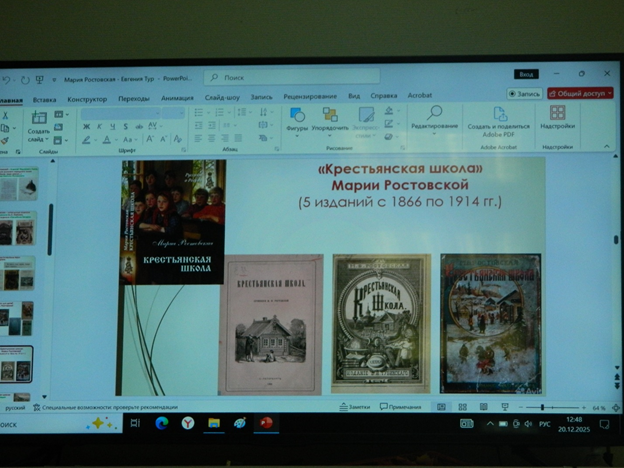Open Create and Share Adobe PDF
The image size is (624, 468).
tap(499, 123)
